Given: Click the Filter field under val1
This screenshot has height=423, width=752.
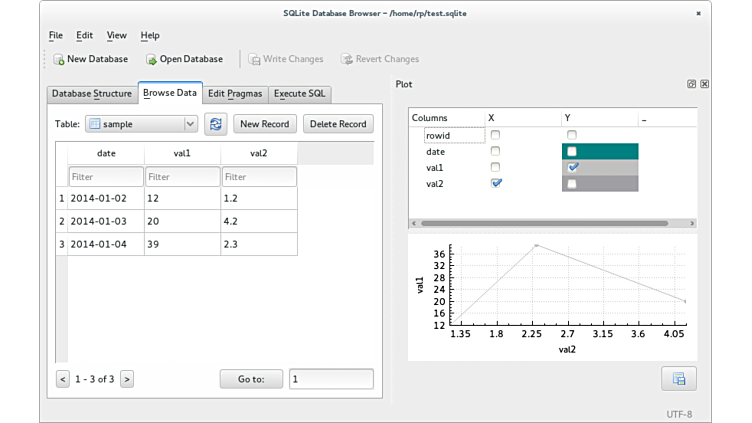Looking at the screenshot, I should (182, 177).
